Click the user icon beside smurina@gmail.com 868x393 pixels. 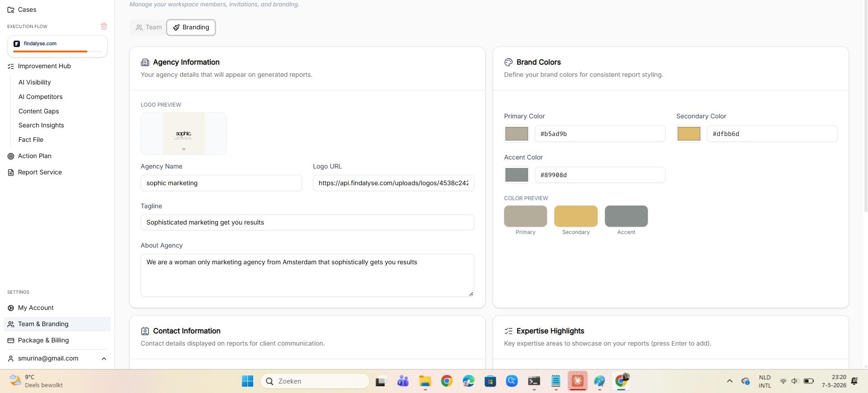11,358
